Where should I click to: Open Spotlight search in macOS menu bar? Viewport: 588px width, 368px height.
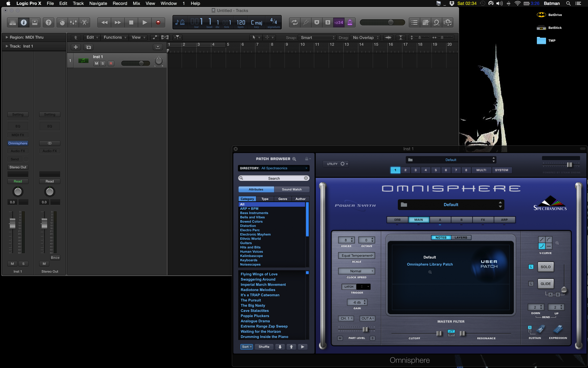(568, 3)
